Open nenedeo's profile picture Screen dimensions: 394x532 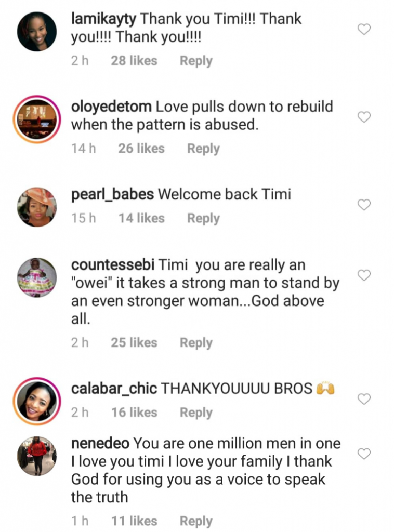pos(37,456)
